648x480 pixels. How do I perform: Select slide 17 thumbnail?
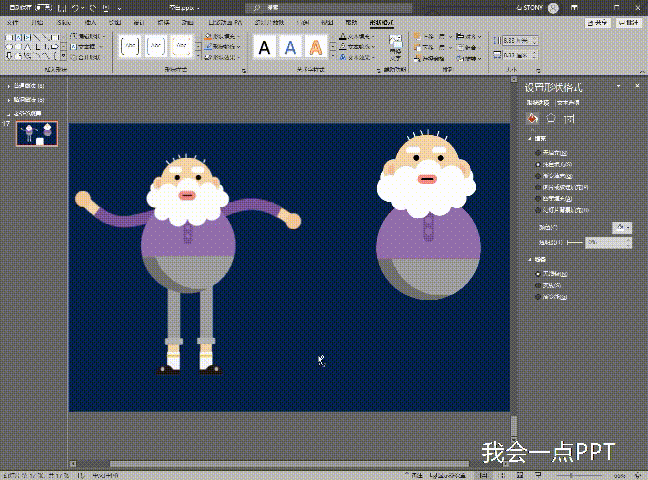point(37,134)
